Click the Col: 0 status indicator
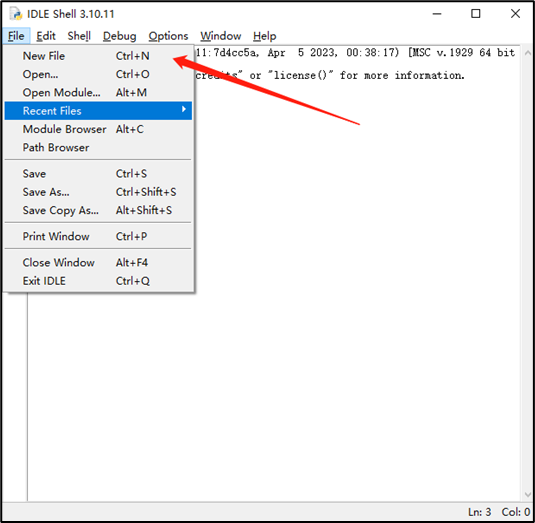 516,512
